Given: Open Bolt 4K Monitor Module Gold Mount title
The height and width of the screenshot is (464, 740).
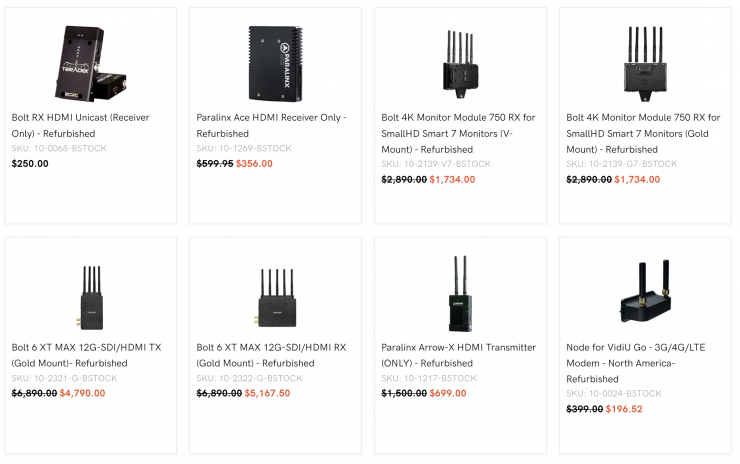Looking at the screenshot, I should (x=643, y=133).
